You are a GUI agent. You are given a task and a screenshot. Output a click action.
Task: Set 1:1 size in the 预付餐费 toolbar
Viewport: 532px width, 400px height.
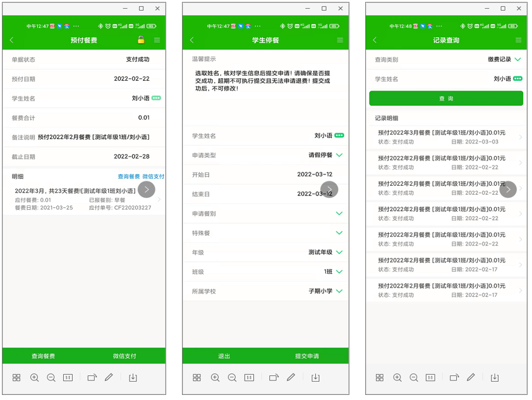pos(68,378)
